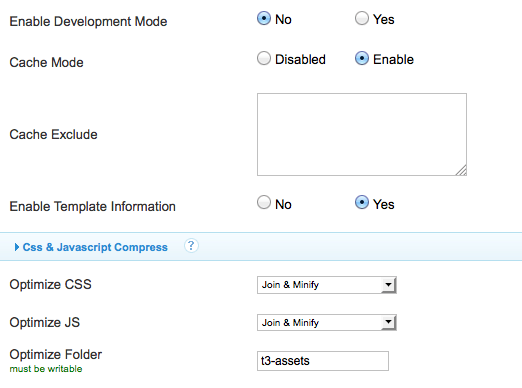This screenshot has width=522, height=388.
Task: Set Cache Mode to Disabled
Action: pyautogui.click(x=264, y=58)
